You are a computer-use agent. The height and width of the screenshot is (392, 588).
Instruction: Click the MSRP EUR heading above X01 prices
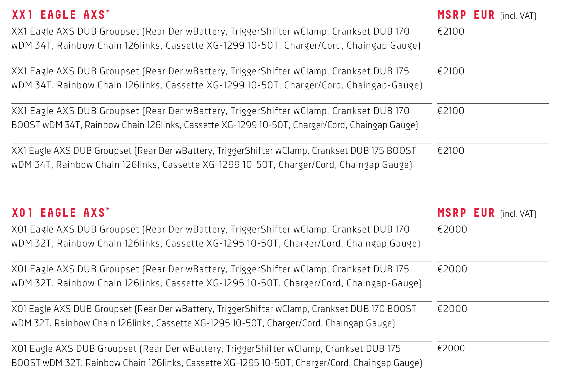coord(486,213)
